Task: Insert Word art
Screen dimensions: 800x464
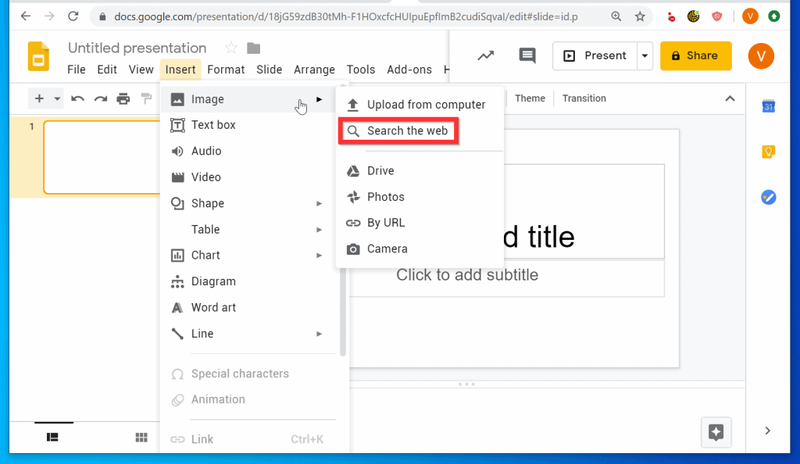Action: click(x=248, y=307)
